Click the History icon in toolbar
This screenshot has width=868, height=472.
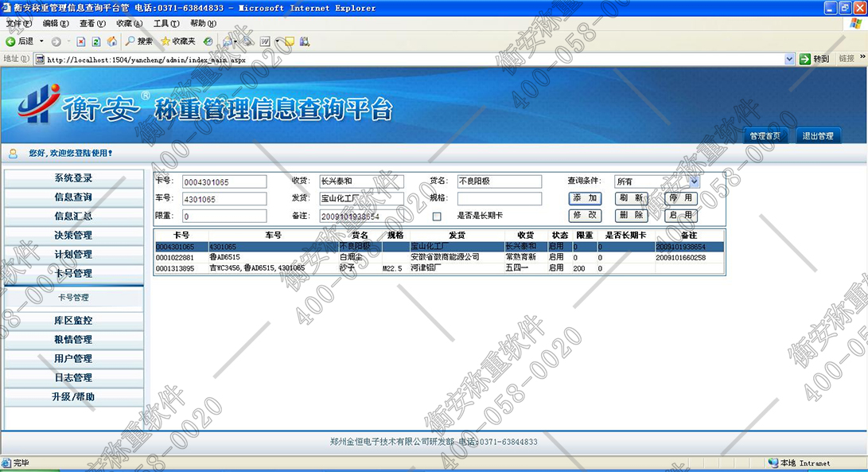coord(208,41)
